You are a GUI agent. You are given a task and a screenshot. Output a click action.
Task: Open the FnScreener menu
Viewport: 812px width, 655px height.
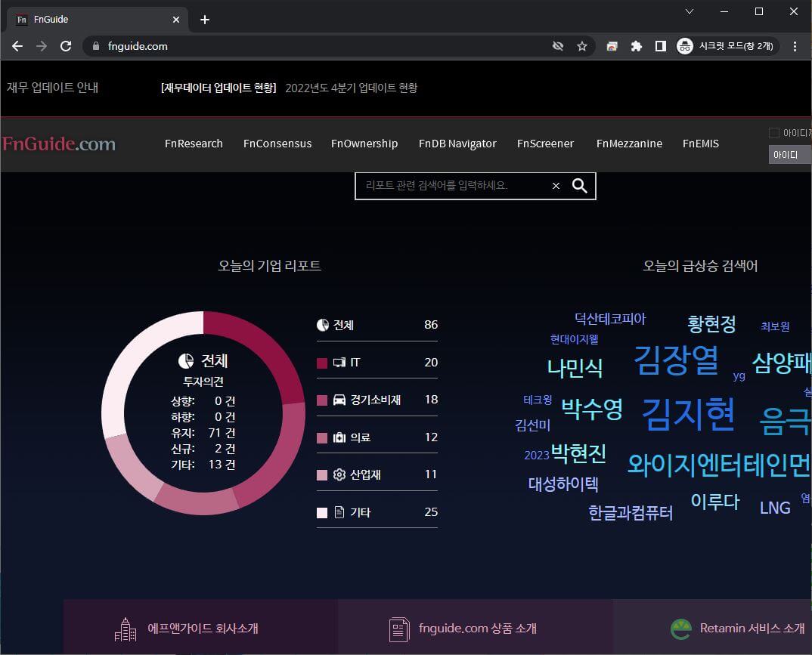[545, 144]
